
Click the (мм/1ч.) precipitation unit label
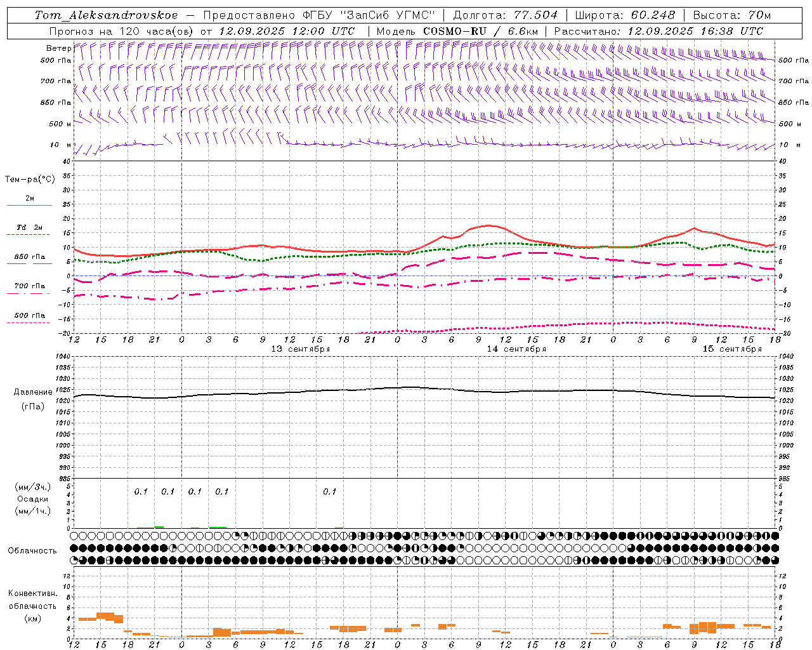(33, 511)
